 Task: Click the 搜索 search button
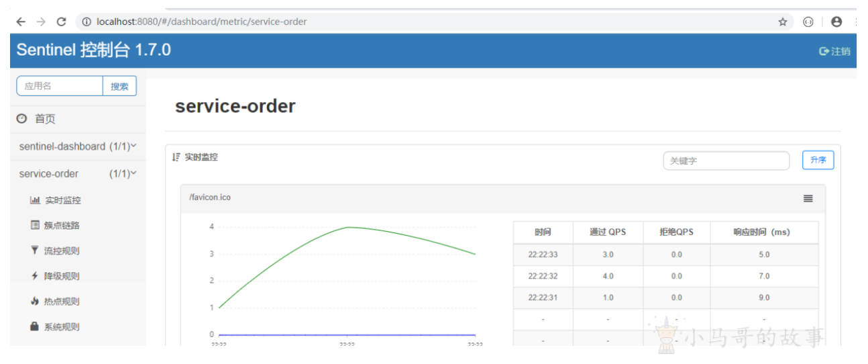(x=119, y=86)
